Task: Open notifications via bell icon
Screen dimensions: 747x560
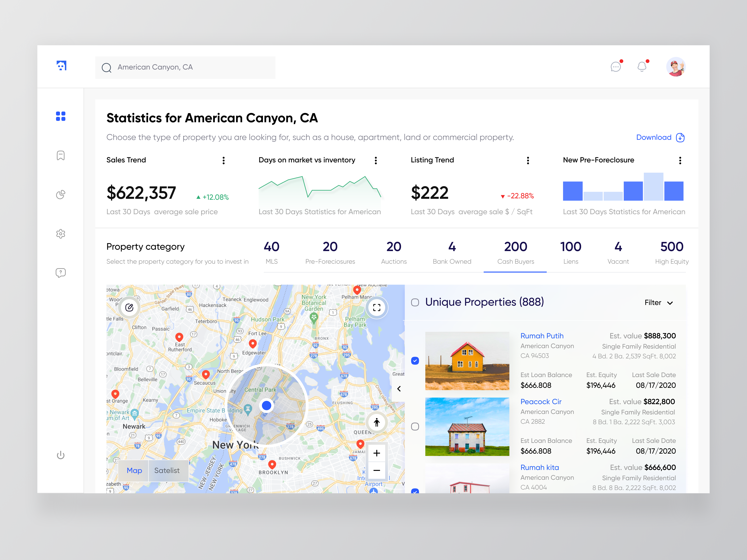Action: (642, 67)
